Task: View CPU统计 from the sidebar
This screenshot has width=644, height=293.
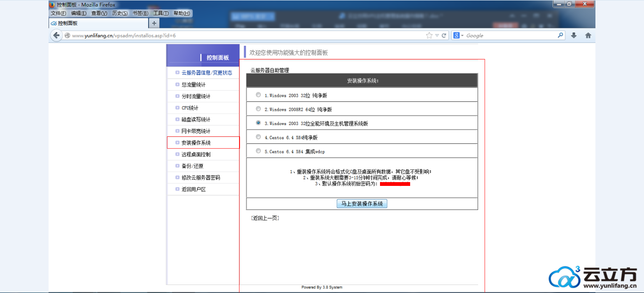Action: coord(190,108)
